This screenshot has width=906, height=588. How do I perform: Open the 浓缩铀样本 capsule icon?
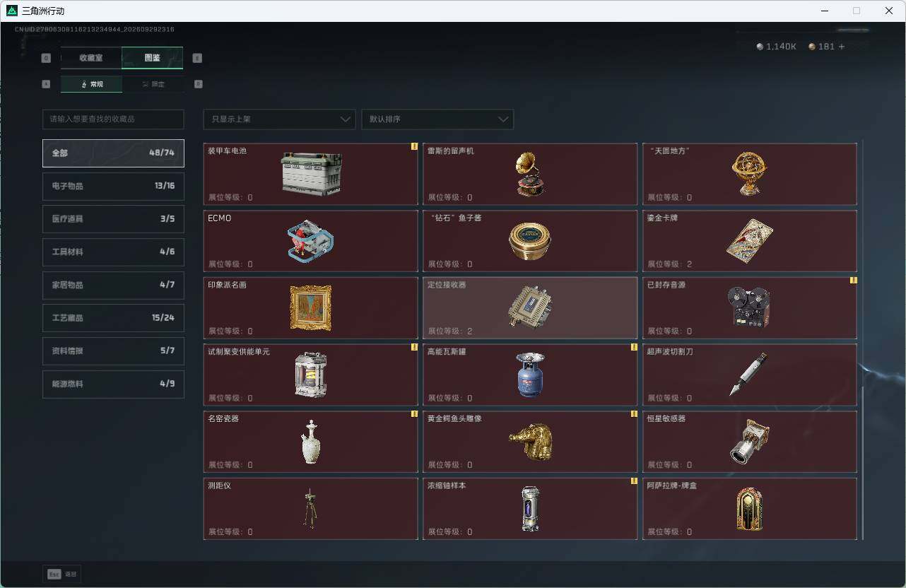click(x=530, y=509)
